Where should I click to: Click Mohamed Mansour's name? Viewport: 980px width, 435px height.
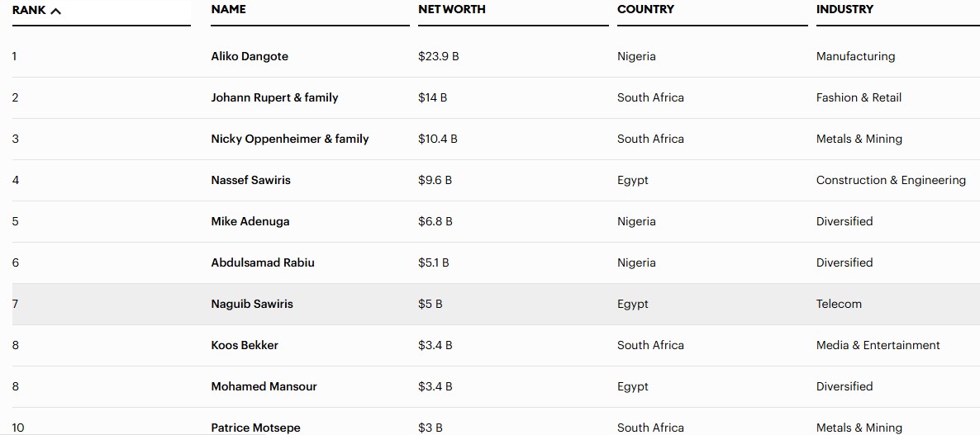point(264,386)
